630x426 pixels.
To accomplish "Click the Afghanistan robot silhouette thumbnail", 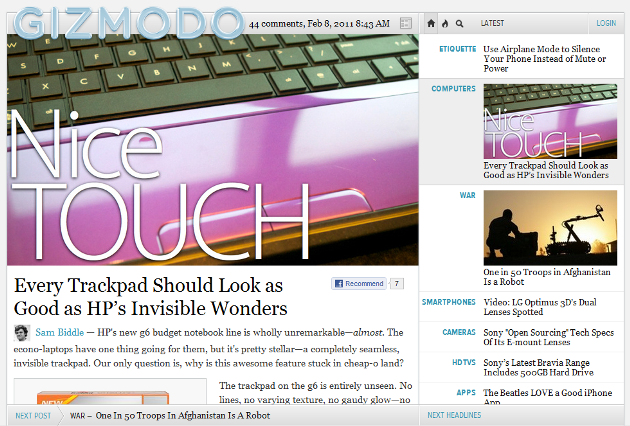I will 550,227.
